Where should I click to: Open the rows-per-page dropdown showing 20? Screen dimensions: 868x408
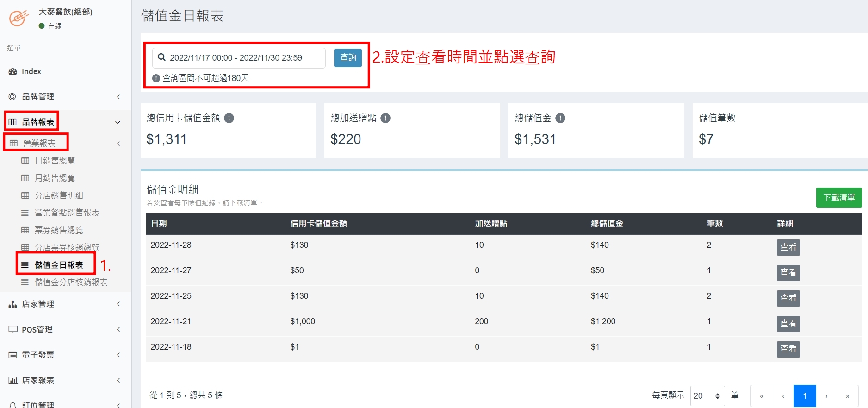tap(707, 396)
